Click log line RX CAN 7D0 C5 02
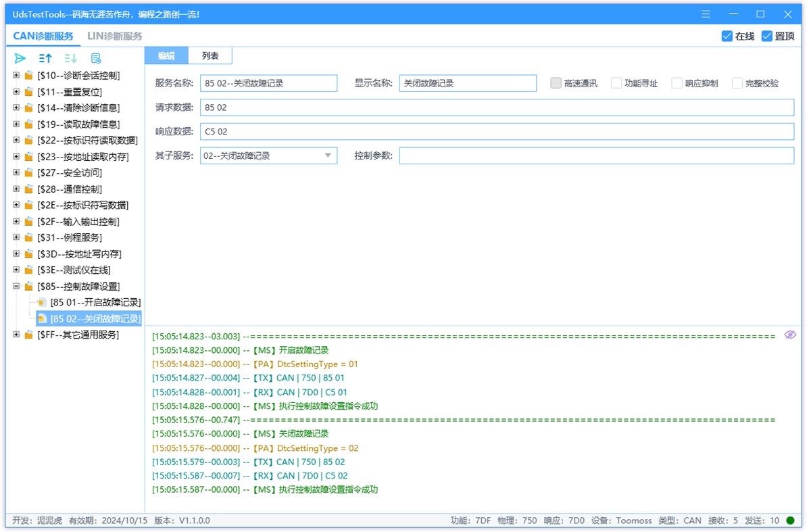807x532 pixels. 249,476
